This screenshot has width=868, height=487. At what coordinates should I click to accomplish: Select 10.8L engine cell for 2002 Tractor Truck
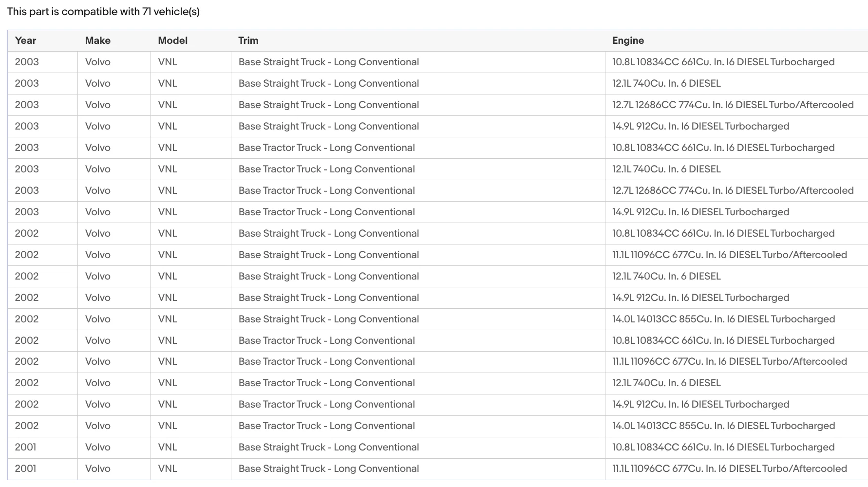click(736, 340)
